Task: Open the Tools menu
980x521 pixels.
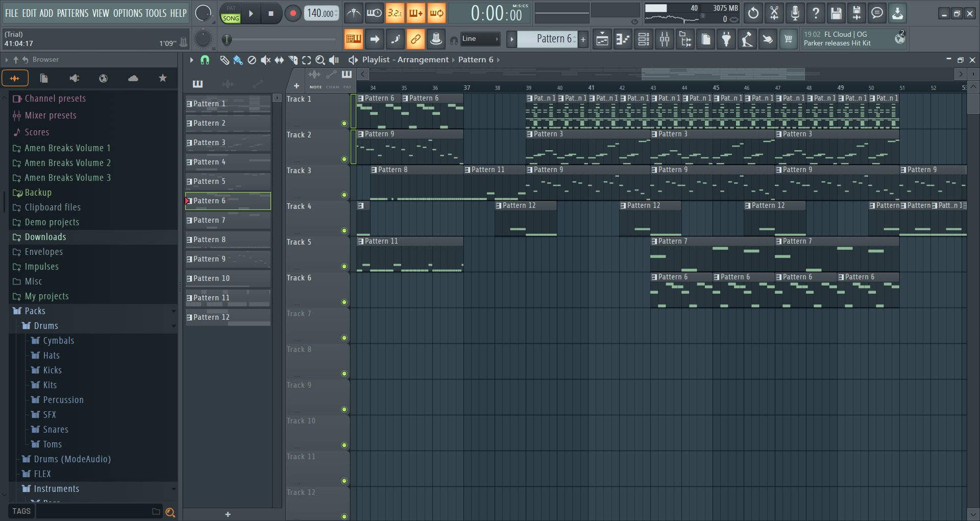Action: [x=156, y=13]
